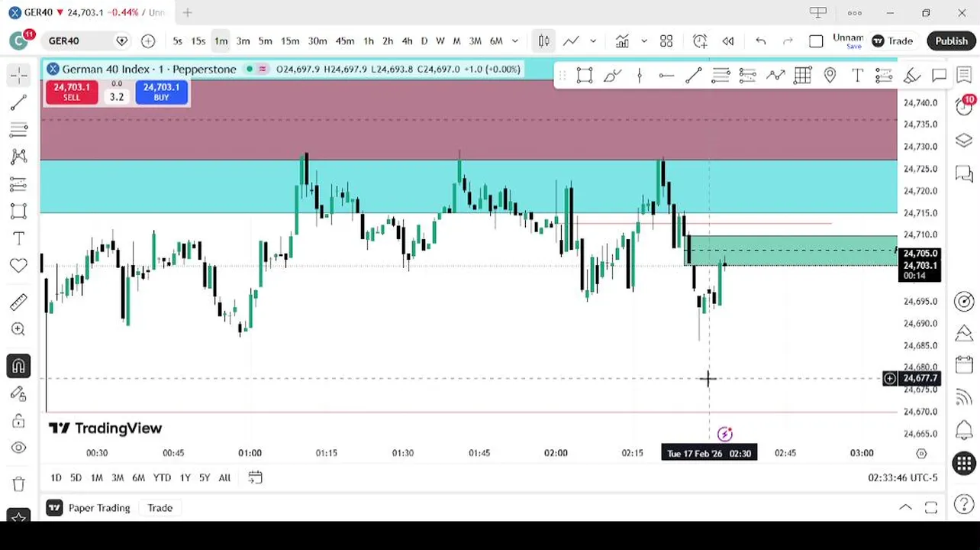Toggle the lock all drawings icon
This screenshot has width=980, height=550.
[x=18, y=421]
